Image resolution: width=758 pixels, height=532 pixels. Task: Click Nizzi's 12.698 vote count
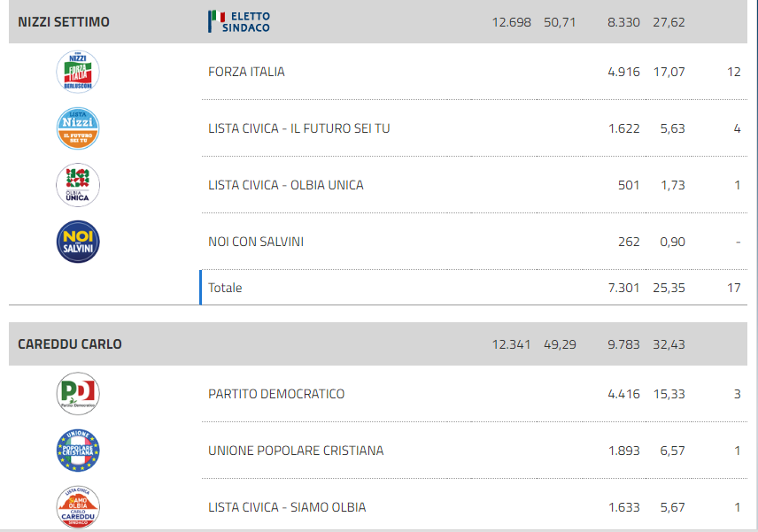(x=512, y=22)
